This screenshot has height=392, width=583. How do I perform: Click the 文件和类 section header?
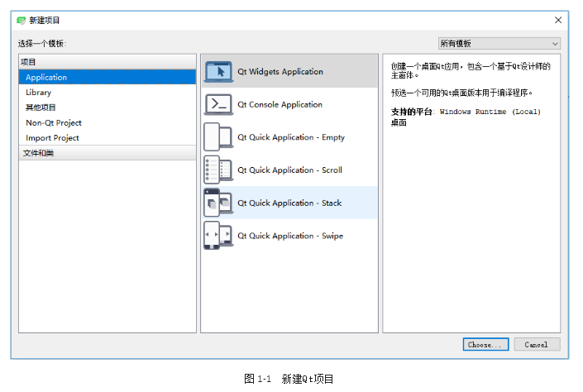[108, 153]
